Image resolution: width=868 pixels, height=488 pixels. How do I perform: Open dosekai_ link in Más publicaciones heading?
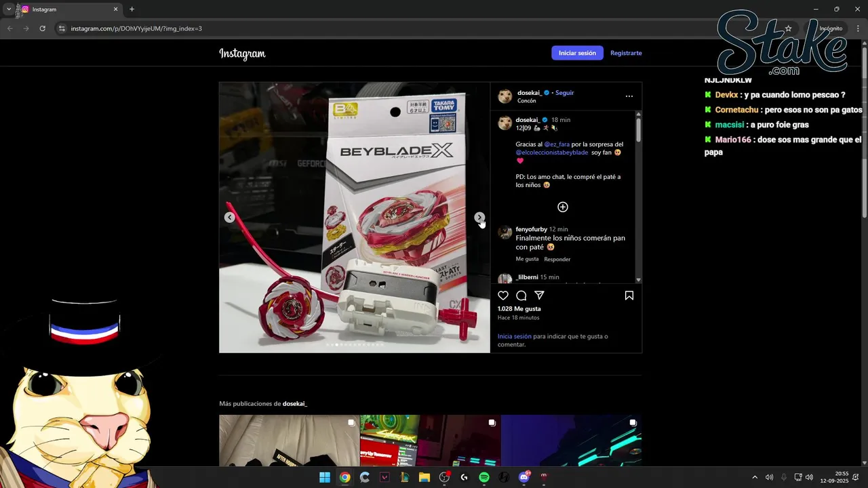pyautogui.click(x=295, y=404)
